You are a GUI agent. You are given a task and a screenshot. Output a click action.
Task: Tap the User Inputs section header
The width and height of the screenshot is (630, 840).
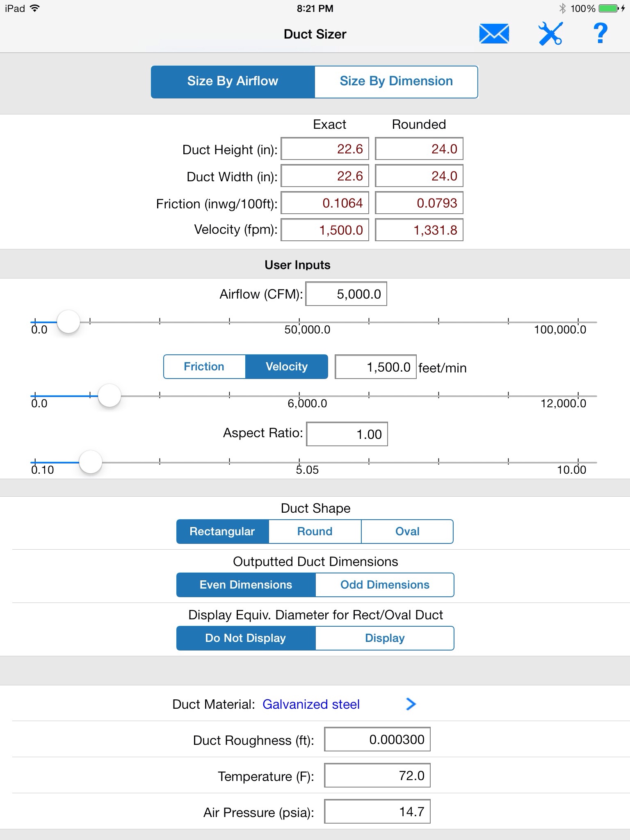tap(297, 265)
